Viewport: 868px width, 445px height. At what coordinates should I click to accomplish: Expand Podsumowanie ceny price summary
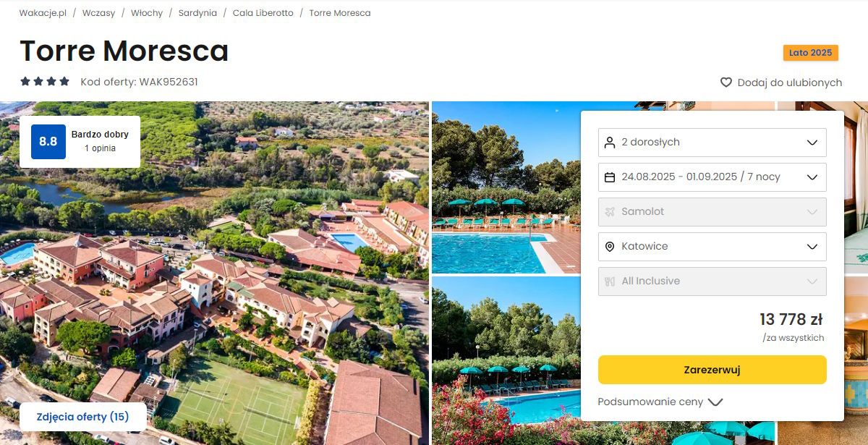(660, 402)
